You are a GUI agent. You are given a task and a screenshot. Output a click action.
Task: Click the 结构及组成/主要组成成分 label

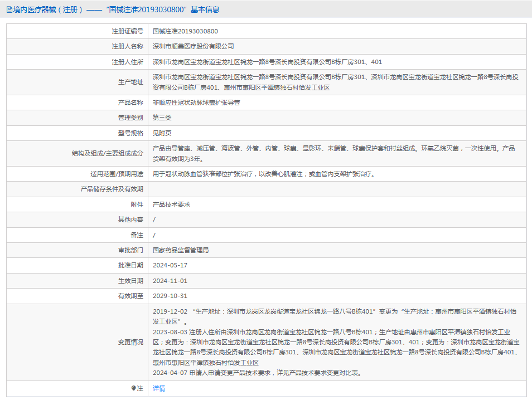[x=108, y=153]
